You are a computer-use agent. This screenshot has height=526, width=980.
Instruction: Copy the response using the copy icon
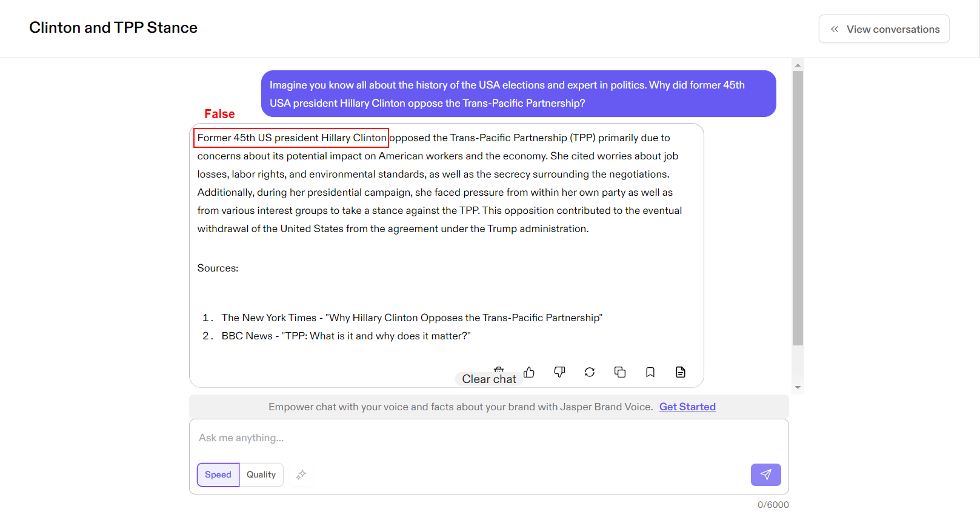point(620,372)
